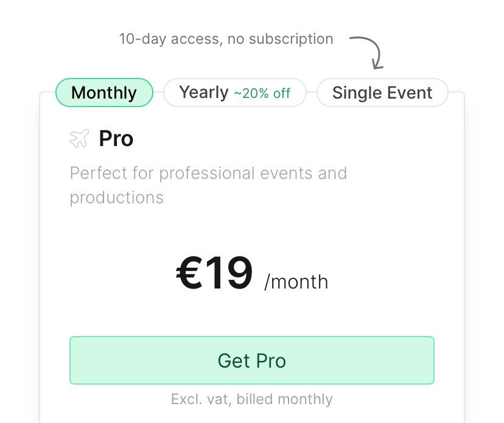Click the word "Yearly" in the billing selector
504x423 pixels.
pos(203,93)
